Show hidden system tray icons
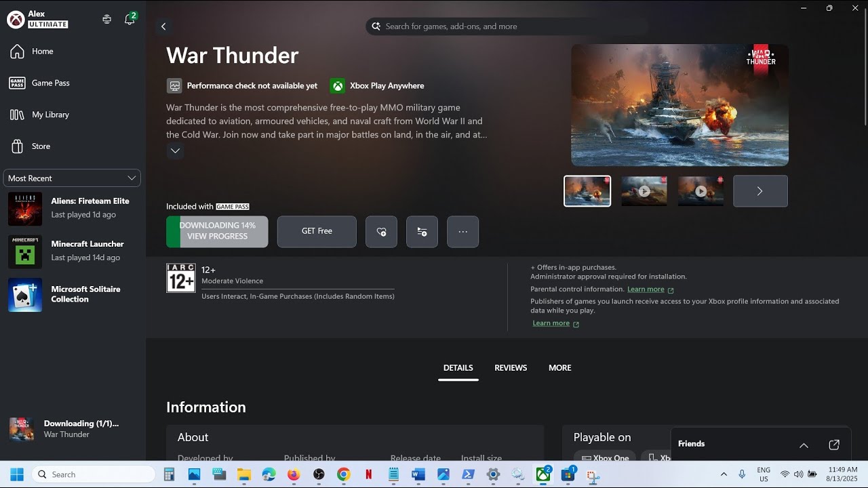The height and width of the screenshot is (488, 868). 724,474
